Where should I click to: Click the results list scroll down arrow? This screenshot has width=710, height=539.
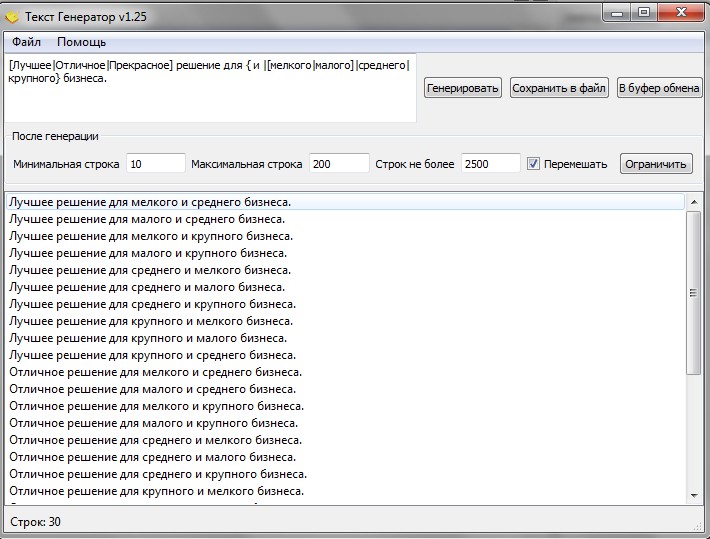click(x=694, y=496)
